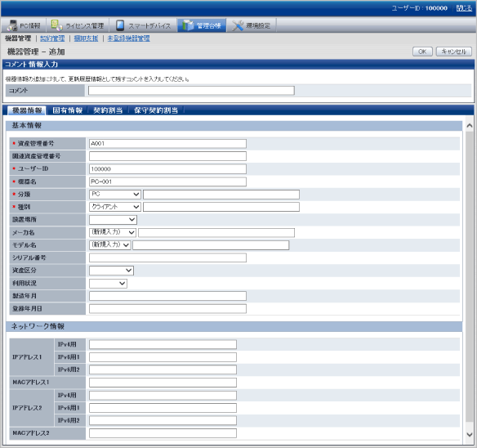Click the MACアドレス1 input field
The width and height of the screenshot is (477, 448).
[163, 383]
